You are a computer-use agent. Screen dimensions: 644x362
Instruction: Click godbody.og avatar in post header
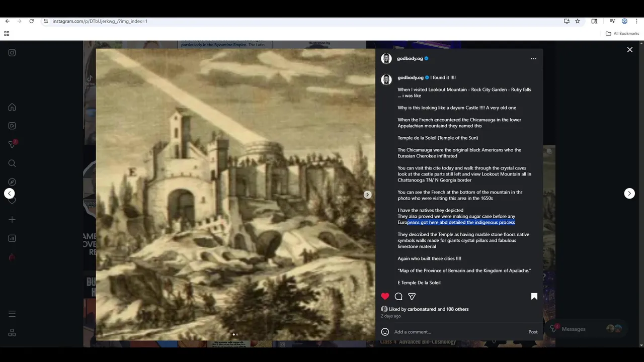(x=386, y=59)
